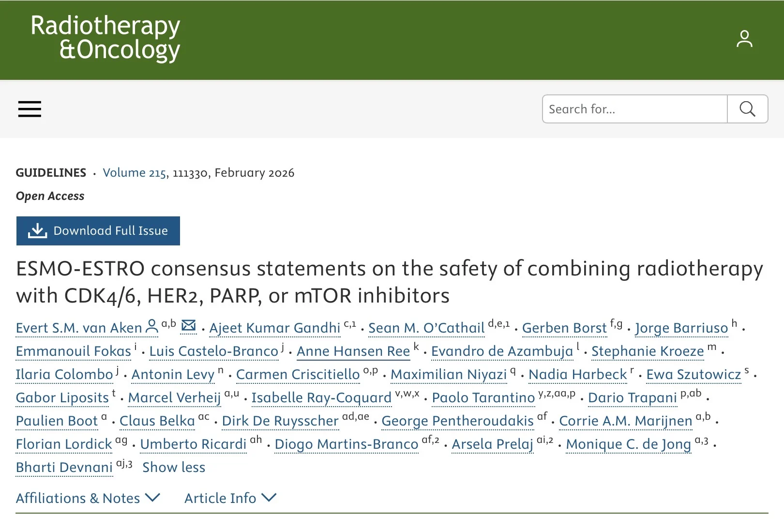784x532 pixels.
Task: Select author link Sean M. O'Cathail
Action: 426,328
